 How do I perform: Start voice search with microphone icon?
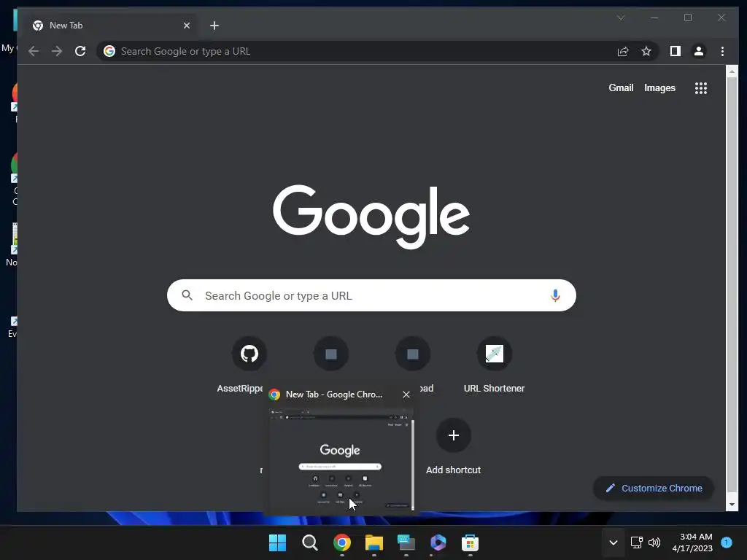click(x=555, y=295)
